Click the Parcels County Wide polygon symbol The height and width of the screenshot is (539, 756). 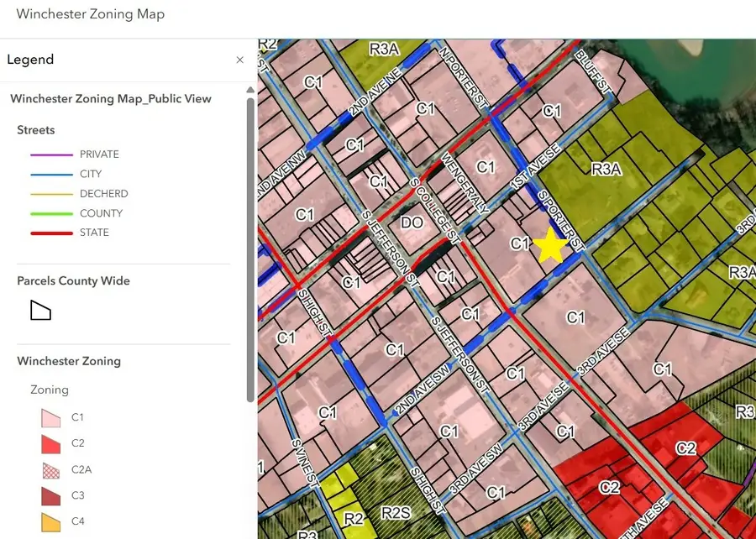point(40,310)
